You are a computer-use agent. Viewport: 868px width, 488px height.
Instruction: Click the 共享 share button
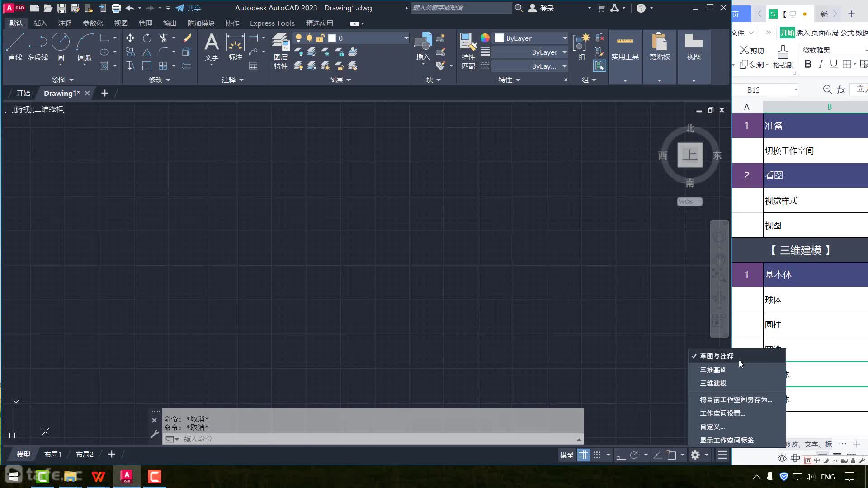[x=188, y=8]
